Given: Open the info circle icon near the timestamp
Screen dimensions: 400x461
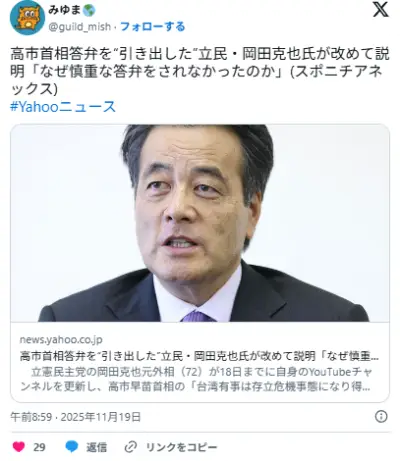Looking at the screenshot, I should (381, 416).
